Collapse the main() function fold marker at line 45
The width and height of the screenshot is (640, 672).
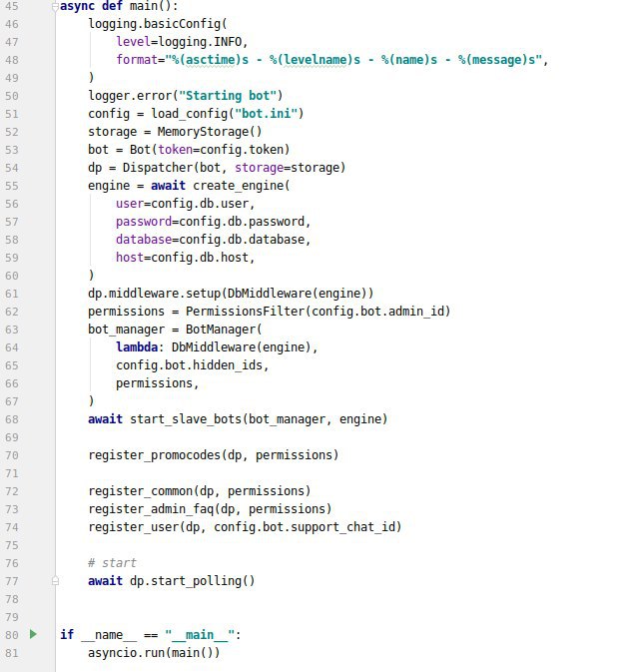point(55,7)
